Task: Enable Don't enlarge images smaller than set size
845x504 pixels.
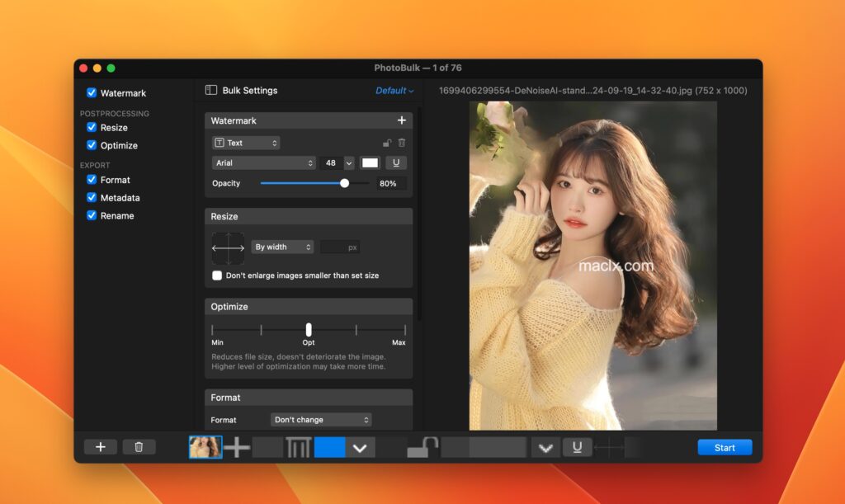Action: pyautogui.click(x=217, y=275)
